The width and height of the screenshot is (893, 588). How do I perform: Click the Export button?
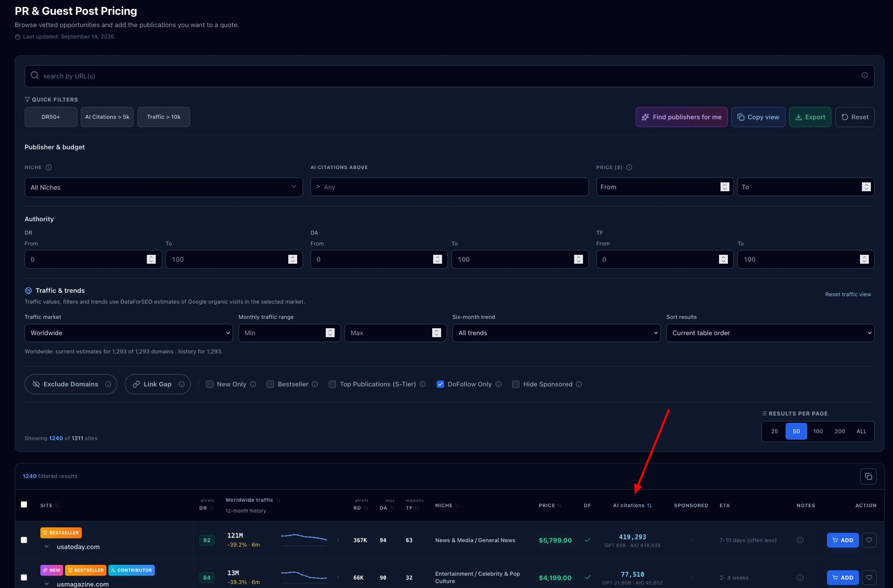tap(810, 117)
